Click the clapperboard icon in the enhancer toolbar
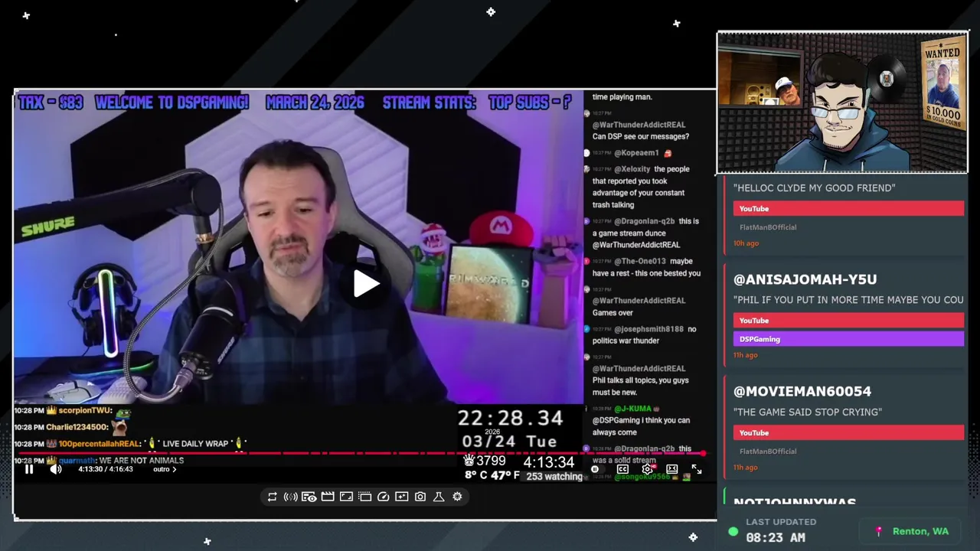 click(328, 497)
